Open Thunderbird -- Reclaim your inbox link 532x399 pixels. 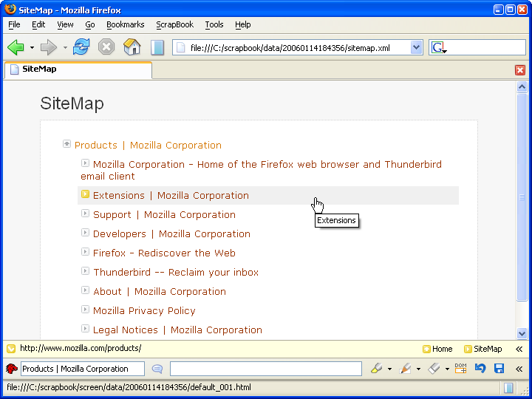tap(176, 273)
